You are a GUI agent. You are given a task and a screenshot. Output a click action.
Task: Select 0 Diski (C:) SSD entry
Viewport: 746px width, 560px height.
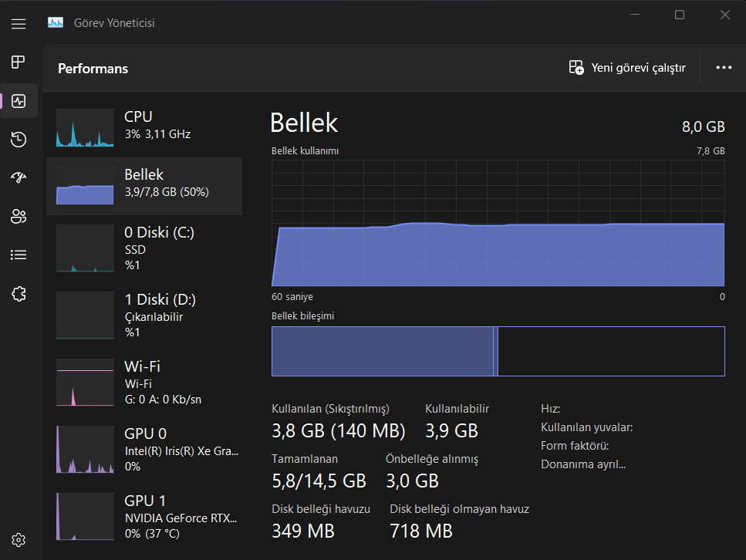144,248
